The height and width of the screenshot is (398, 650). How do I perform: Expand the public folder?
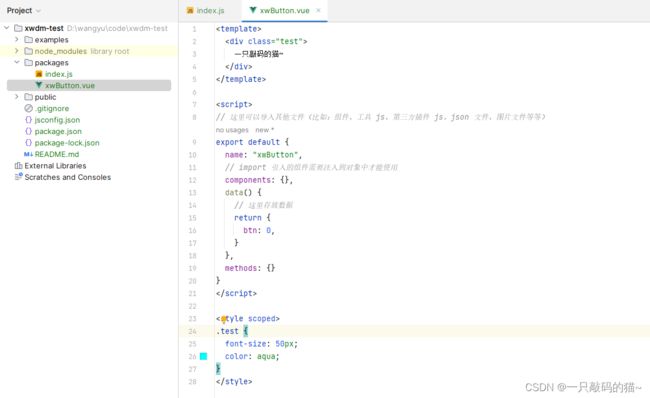click(17, 97)
